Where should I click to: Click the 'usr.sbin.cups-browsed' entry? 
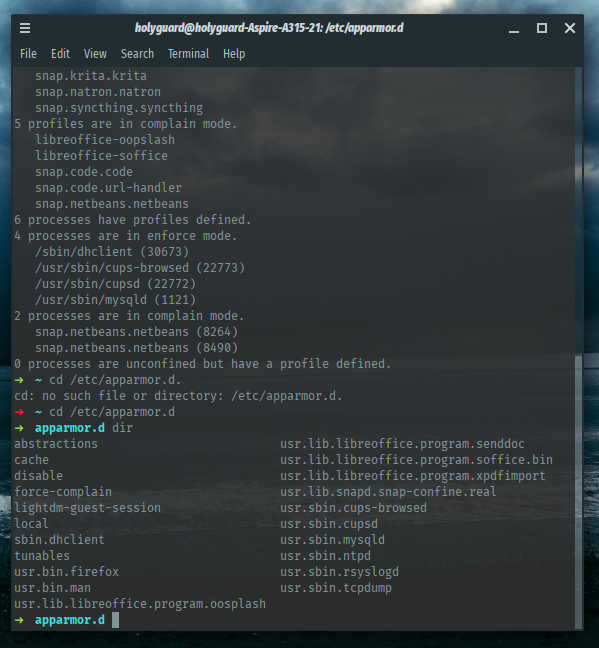(x=353, y=508)
